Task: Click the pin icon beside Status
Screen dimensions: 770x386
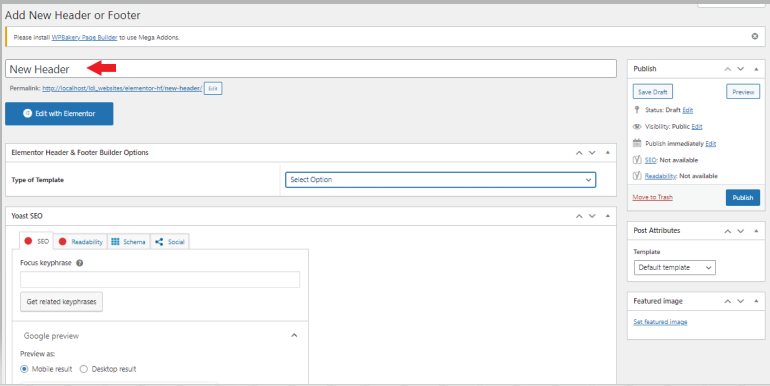Action: click(x=637, y=110)
